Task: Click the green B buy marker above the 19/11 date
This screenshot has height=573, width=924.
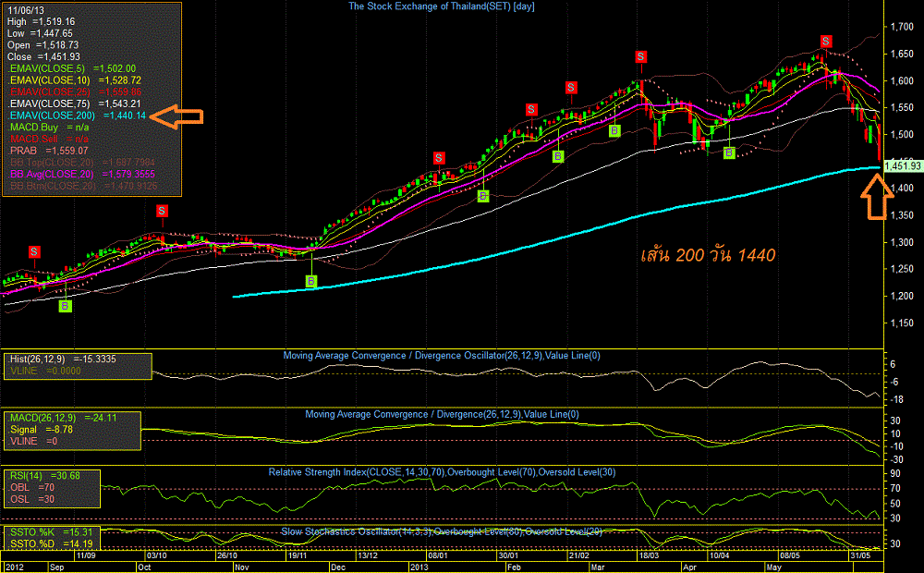Action: [x=311, y=281]
